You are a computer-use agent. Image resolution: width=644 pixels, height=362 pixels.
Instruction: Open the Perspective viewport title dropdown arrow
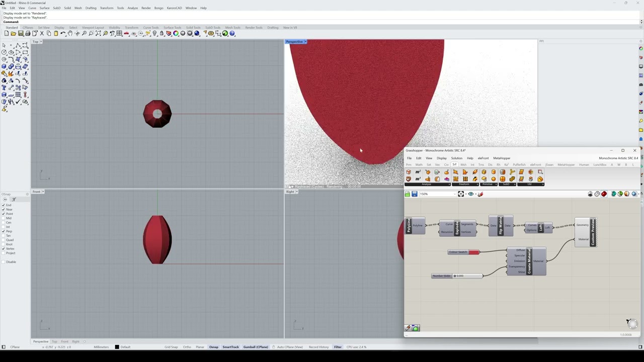coord(305,42)
